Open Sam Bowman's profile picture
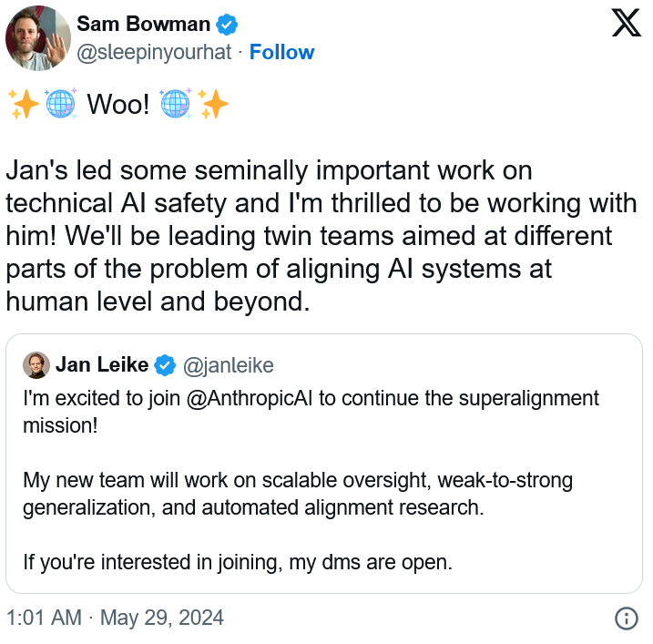653x644 pixels. click(x=38, y=38)
